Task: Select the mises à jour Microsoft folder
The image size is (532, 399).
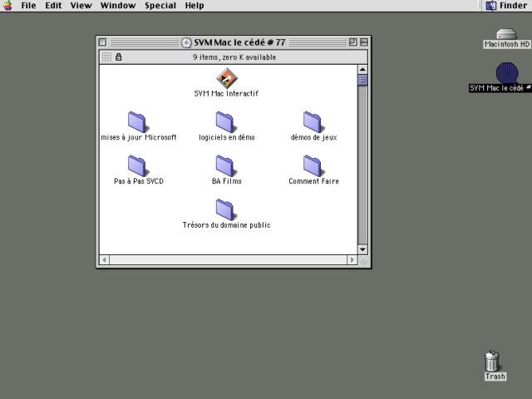Action: [137, 122]
